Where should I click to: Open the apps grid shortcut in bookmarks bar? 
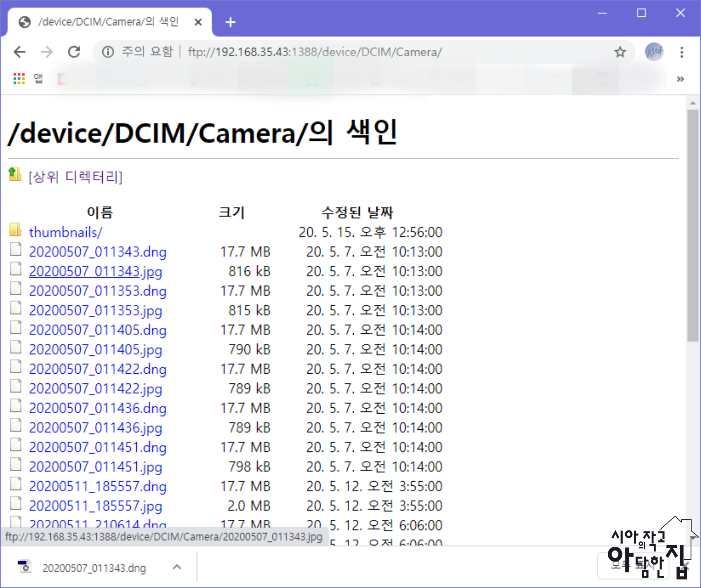click(19, 79)
